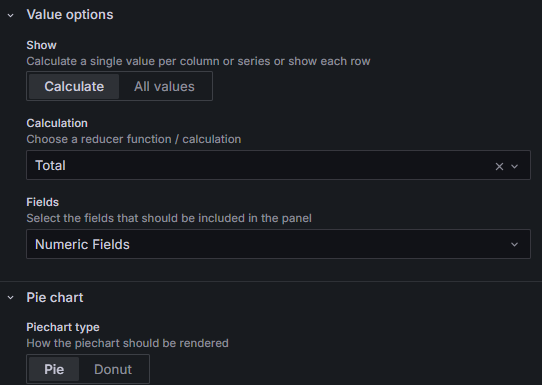Click the Value options section heading
542x385 pixels.
pos(70,15)
